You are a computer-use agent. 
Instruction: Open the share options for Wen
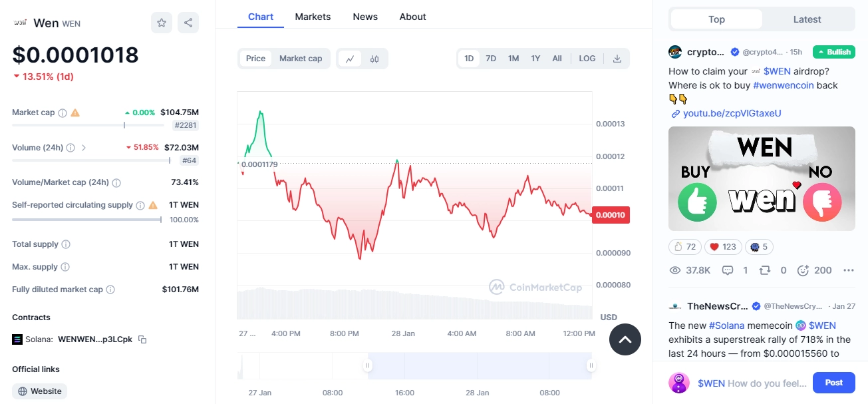pyautogui.click(x=188, y=22)
